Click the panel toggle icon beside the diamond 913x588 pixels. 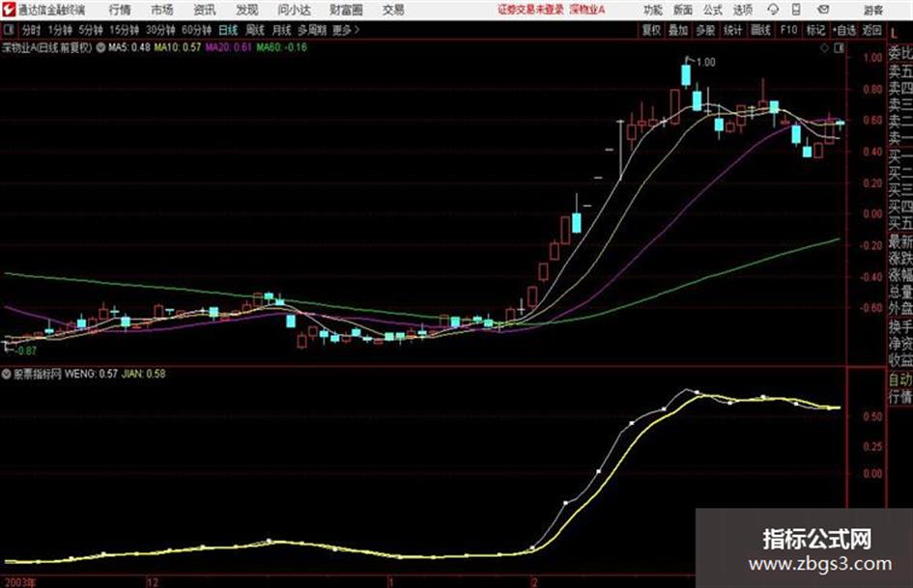point(839,49)
